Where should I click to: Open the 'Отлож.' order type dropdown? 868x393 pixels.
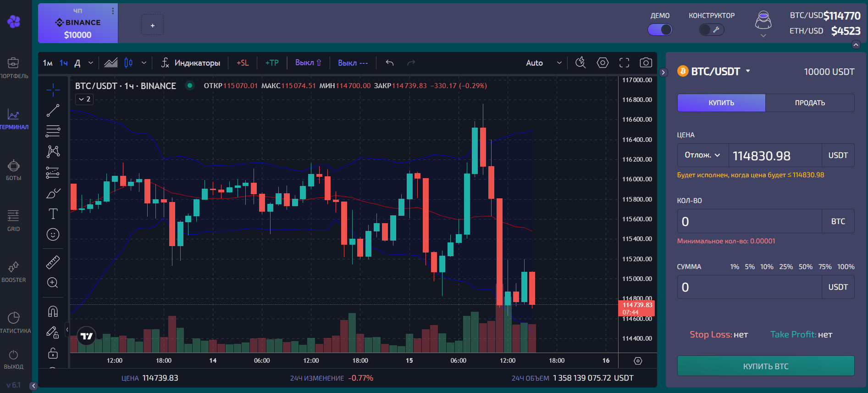pos(702,155)
